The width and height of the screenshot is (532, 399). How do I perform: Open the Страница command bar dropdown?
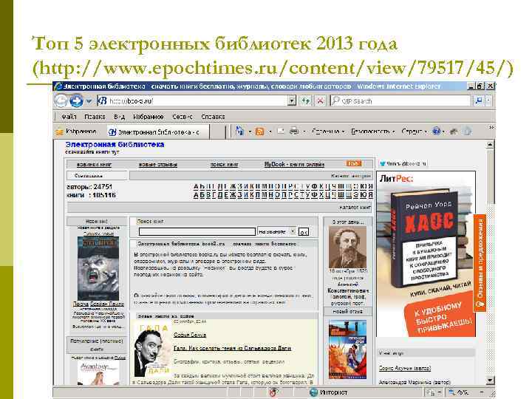coord(328,132)
